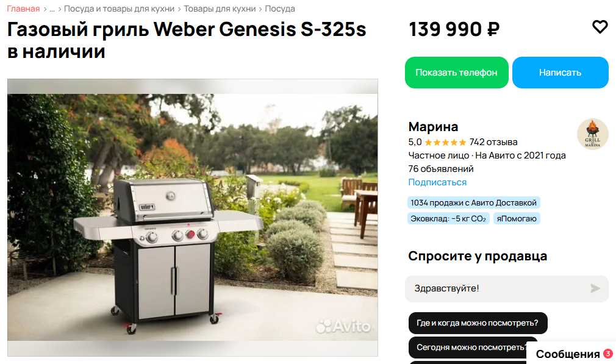Click the five-star rating icons
Viewport: 616px width, 364px height.
445,143
